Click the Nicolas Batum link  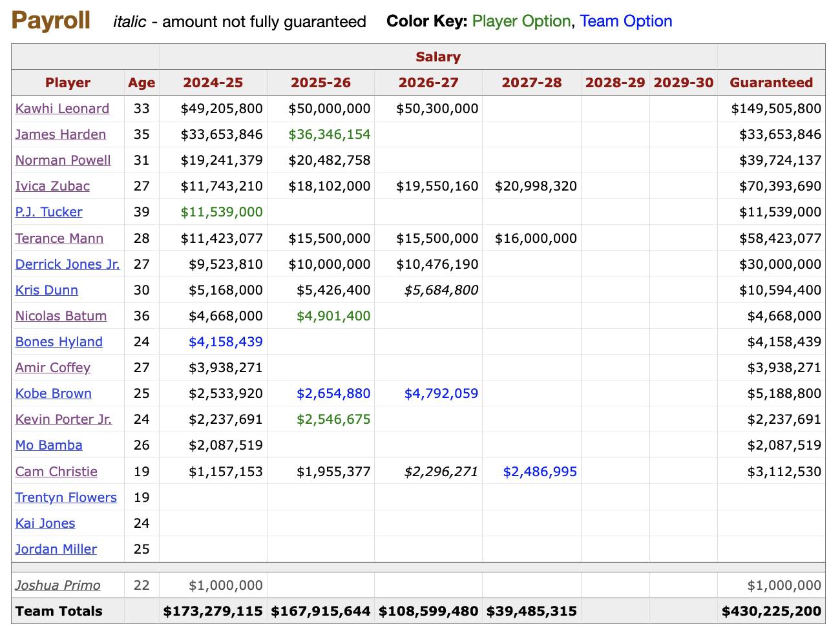(61, 316)
